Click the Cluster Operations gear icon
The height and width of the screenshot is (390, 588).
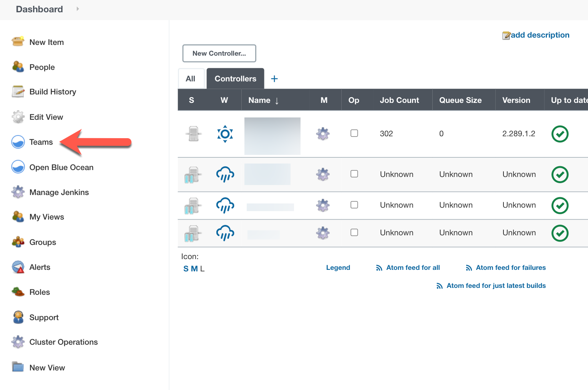pyautogui.click(x=18, y=342)
